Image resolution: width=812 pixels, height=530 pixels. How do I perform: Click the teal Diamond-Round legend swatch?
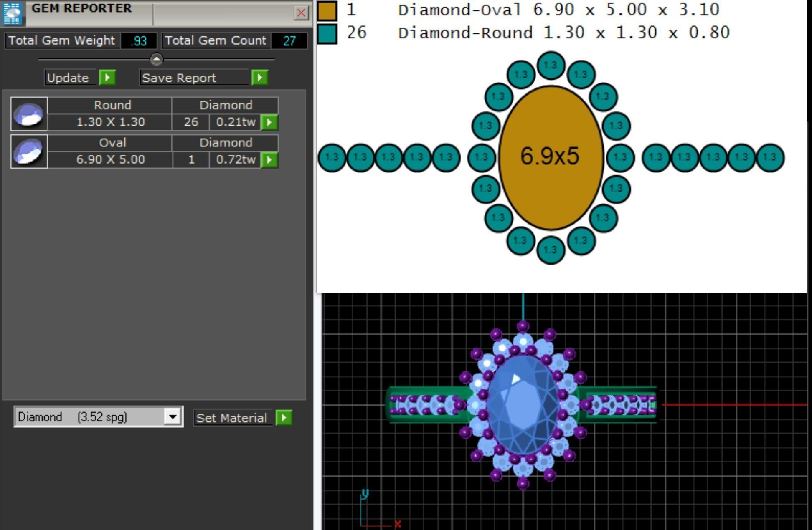(x=327, y=33)
